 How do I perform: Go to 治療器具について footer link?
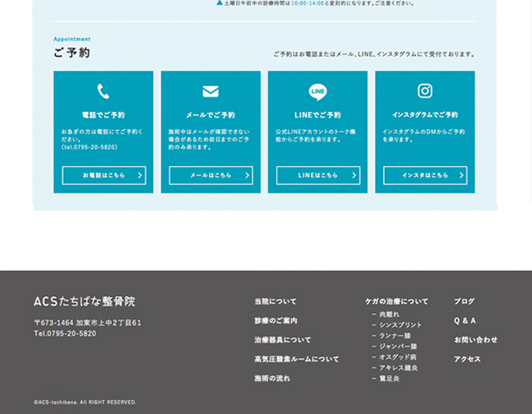[x=282, y=340]
